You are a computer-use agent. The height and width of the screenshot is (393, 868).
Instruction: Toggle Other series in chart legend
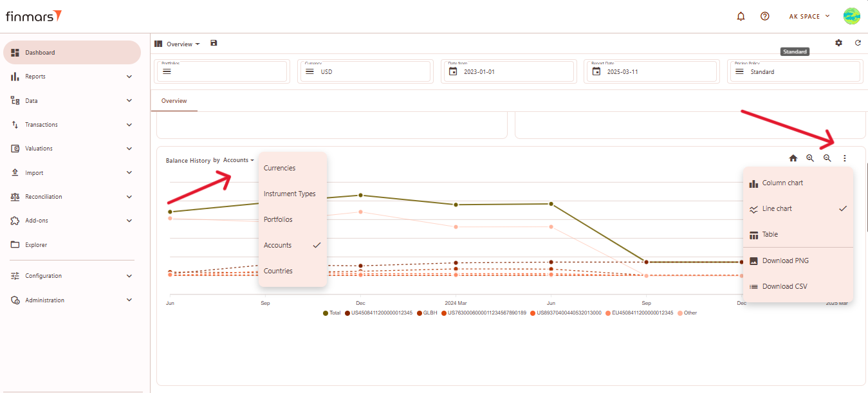click(x=687, y=313)
